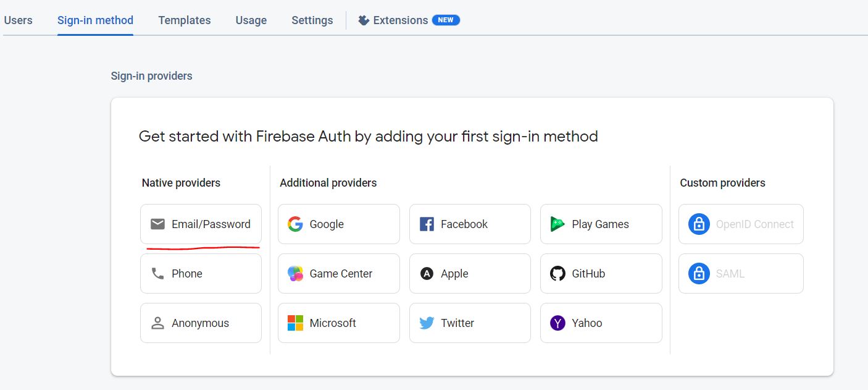The image size is (868, 390).
Task: Click the envelope icon for Email/Password
Action: coord(157,224)
